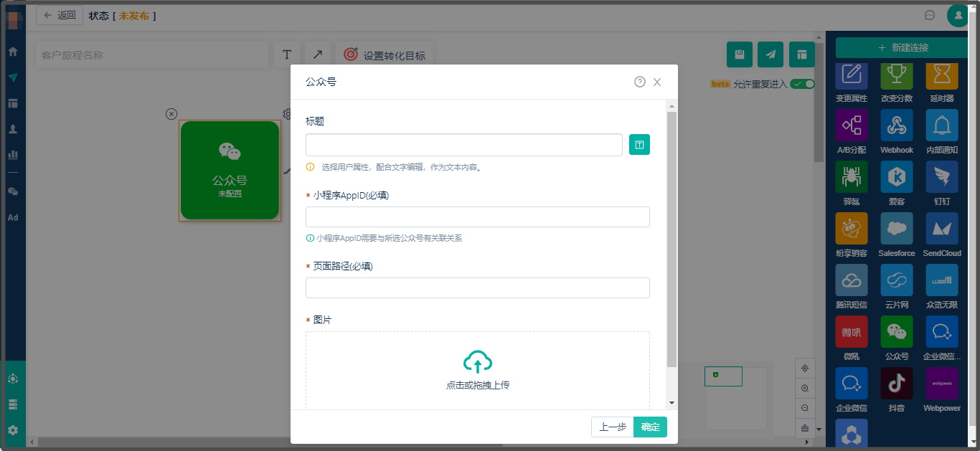980x451 pixels.
Task: Click 爱客 component
Action: 897,177
